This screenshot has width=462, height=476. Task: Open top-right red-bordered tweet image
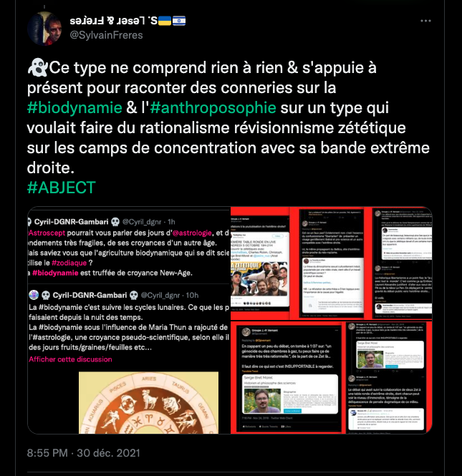point(402,263)
